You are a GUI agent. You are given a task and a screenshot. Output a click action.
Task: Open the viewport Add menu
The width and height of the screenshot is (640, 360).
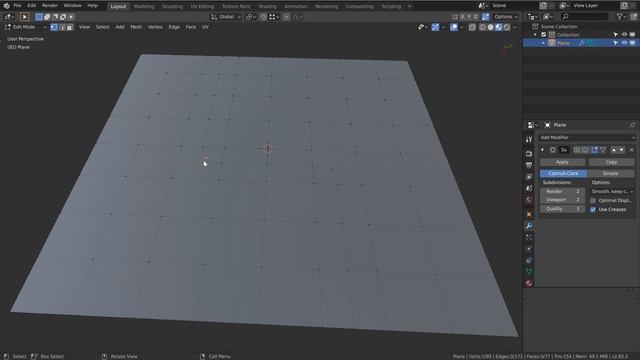click(x=120, y=27)
